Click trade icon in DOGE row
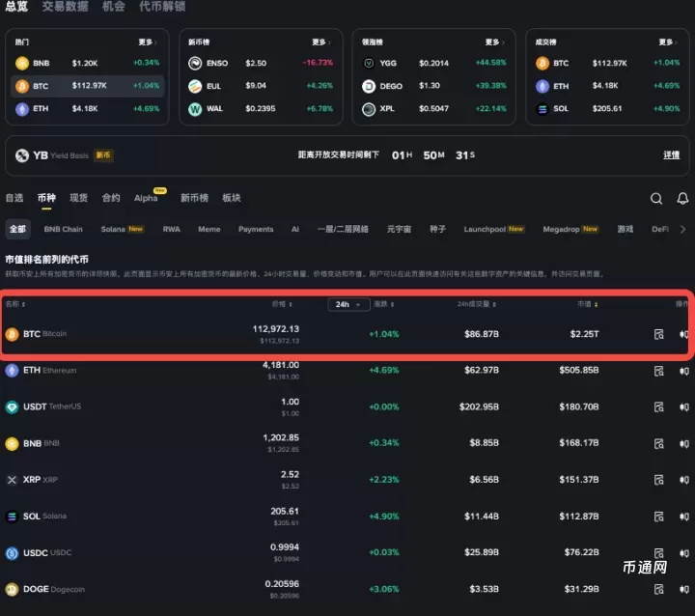Viewport: 695px width, 616px height. coord(684,589)
